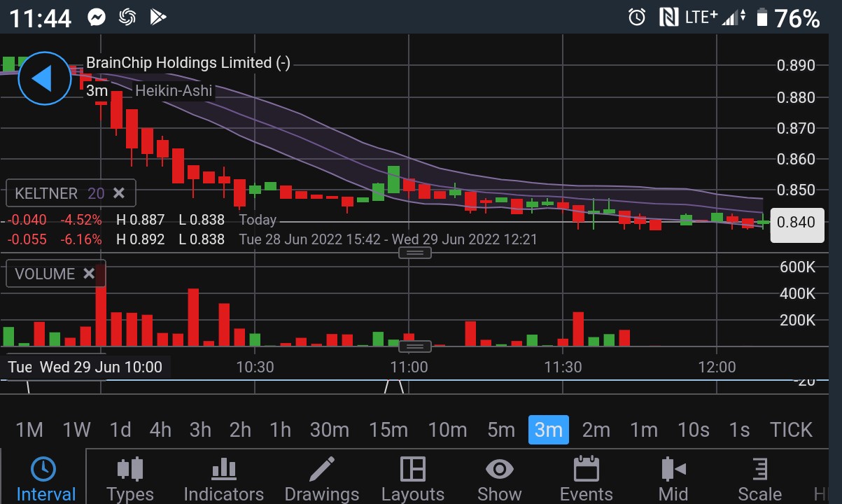The image size is (842, 504).
Task: Switch to the 1d interval
Action: click(120, 430)
